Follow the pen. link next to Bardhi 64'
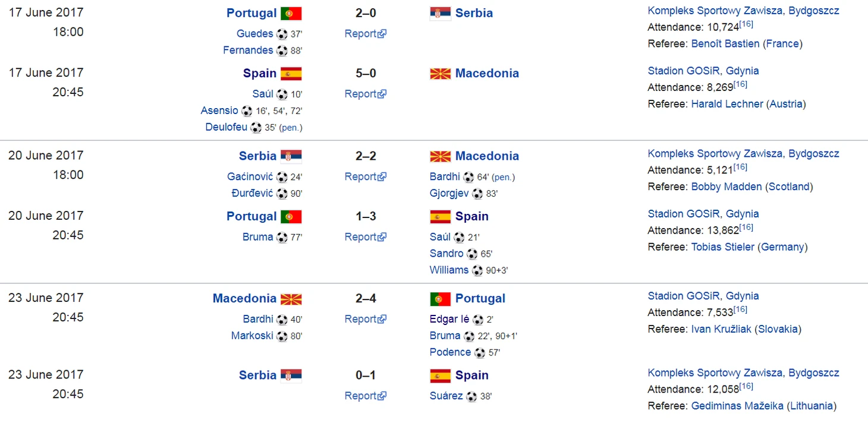 tap(504, 177)
